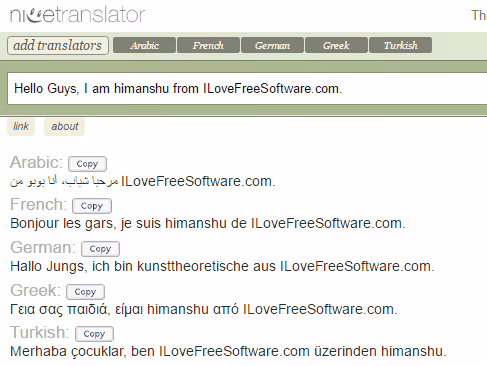The width and height of the screenshot is (487, 366).
Task: Click the Greek sentence containing 'himanshu από'
Action: coord(204,309)
